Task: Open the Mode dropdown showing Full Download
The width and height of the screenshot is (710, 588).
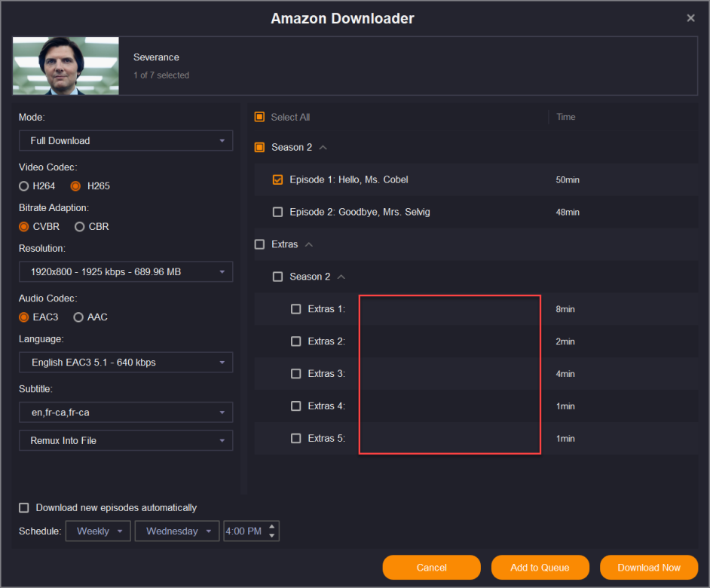Action: (x=126, y=141)
